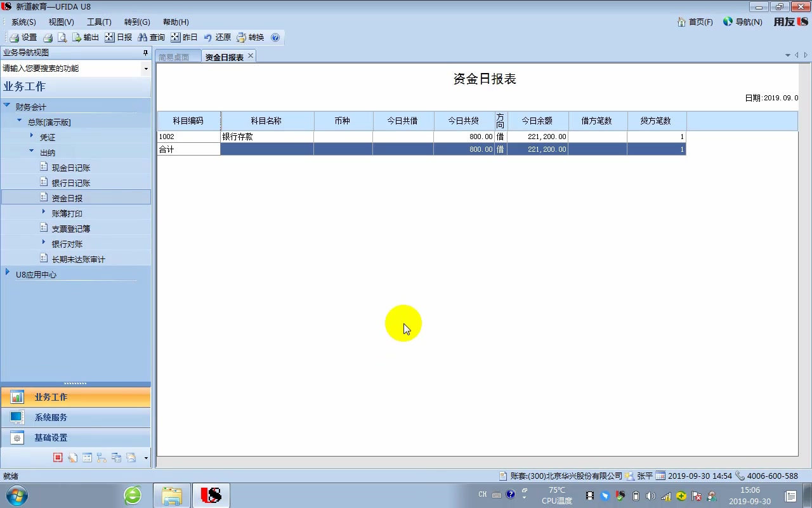Click the network signal tray icon
812x508 pixels.
click(666, 496)
